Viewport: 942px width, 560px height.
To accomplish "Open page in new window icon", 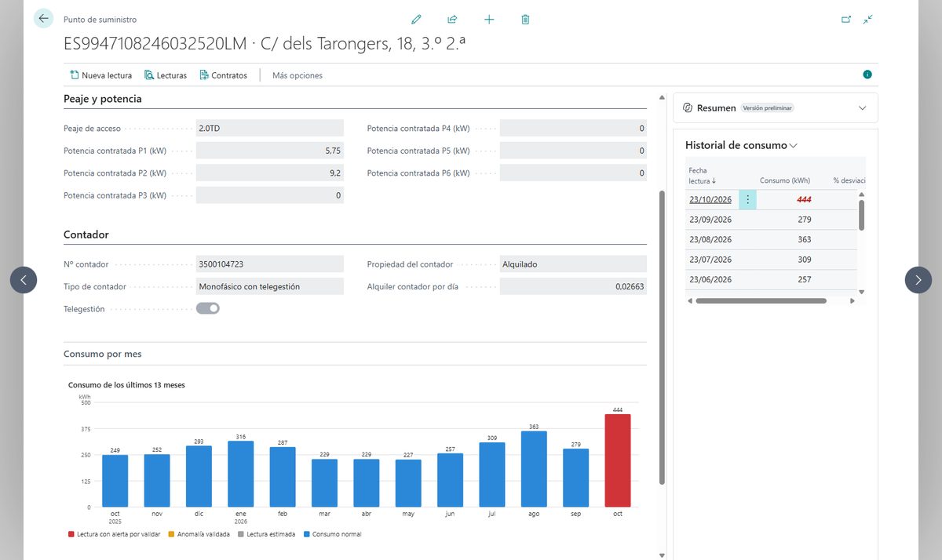I will click(x=846, y=20).
